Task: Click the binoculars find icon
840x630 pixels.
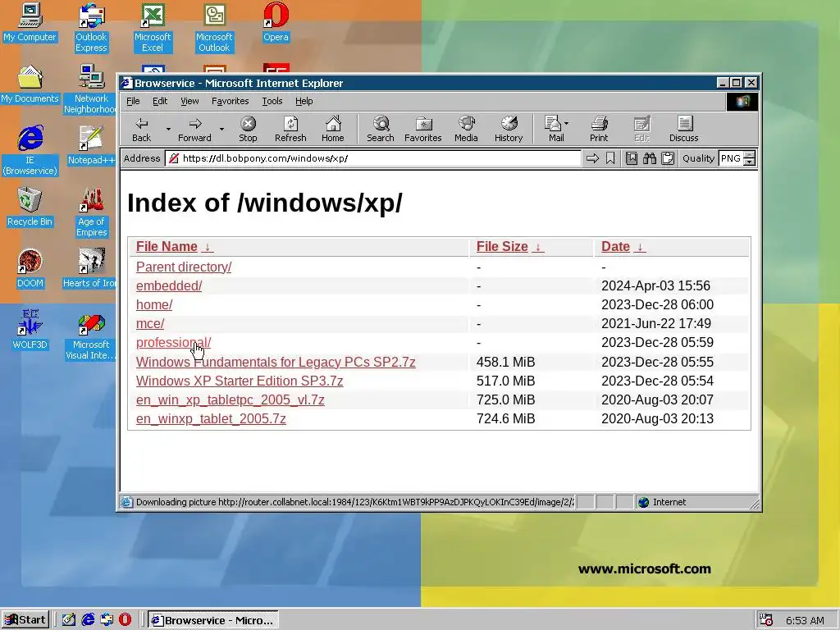Action: click(x=650, y=158)
